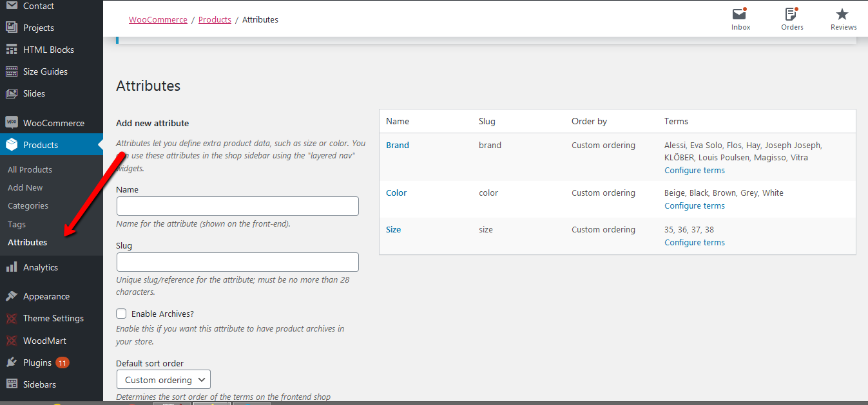This screenshot has height=405, width=868.
Task: Click the Products menu label
Action: (41, 145)
